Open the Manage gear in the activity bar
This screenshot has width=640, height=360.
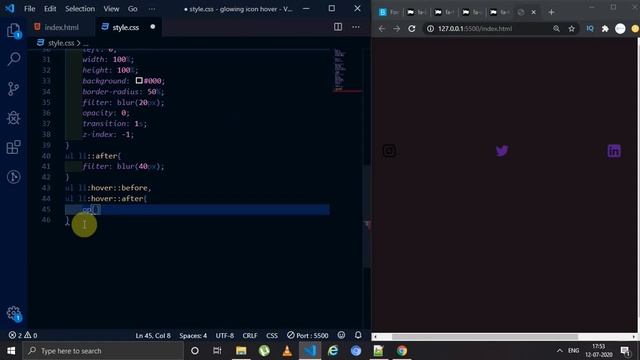tap(13, 313)
